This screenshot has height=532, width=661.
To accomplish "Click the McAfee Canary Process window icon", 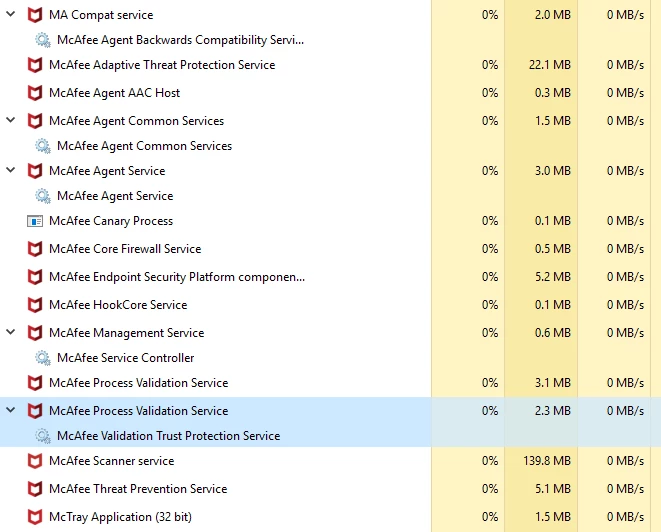I will pyautogui.click(x=35, y=221).
